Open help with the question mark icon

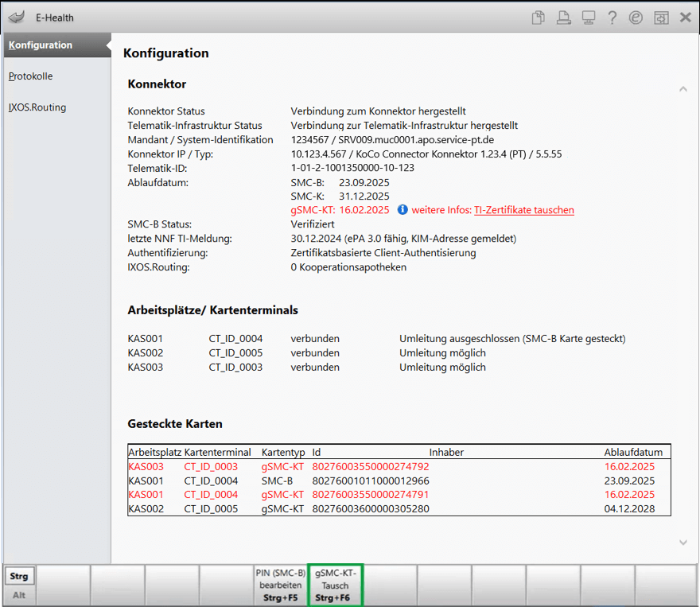(x=612, y=18)
